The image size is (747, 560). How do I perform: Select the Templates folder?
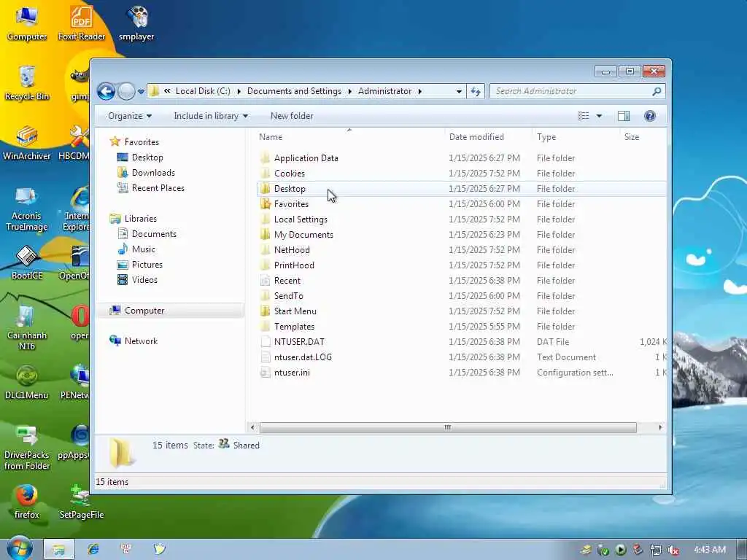click(x=294, y=326)
